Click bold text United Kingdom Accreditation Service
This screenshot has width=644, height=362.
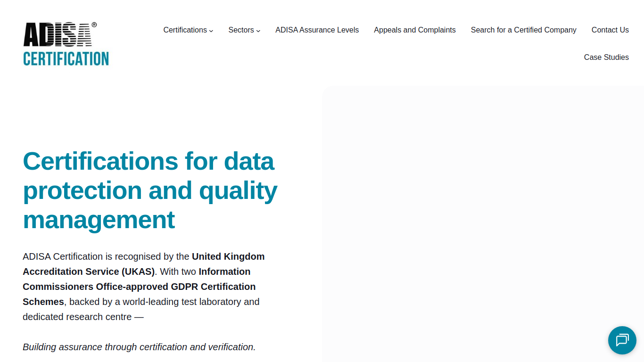(144, 264)
